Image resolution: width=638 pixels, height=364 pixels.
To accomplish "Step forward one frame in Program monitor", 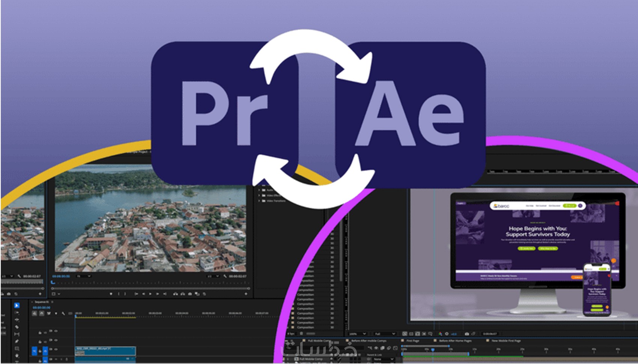I will [157, 294].
